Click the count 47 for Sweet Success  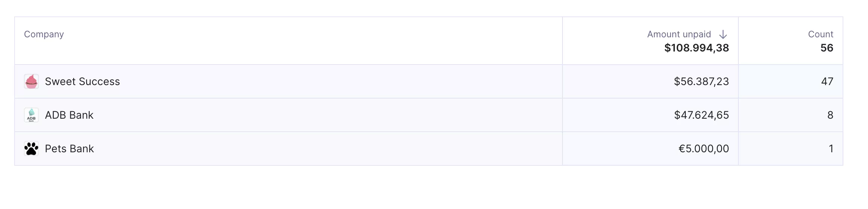pos(827,81)
